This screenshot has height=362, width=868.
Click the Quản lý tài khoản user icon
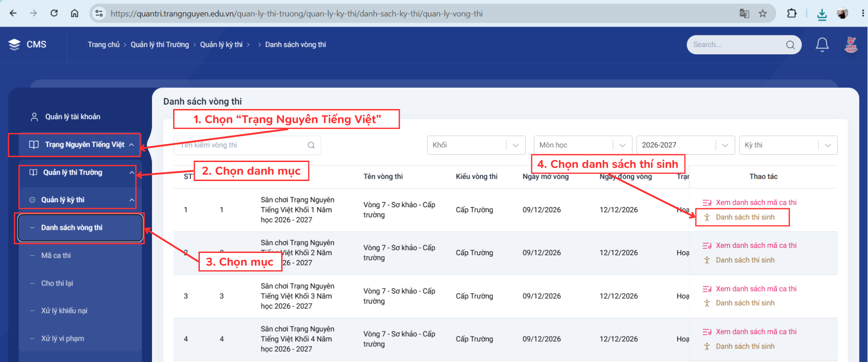click(x=34, y=117)
